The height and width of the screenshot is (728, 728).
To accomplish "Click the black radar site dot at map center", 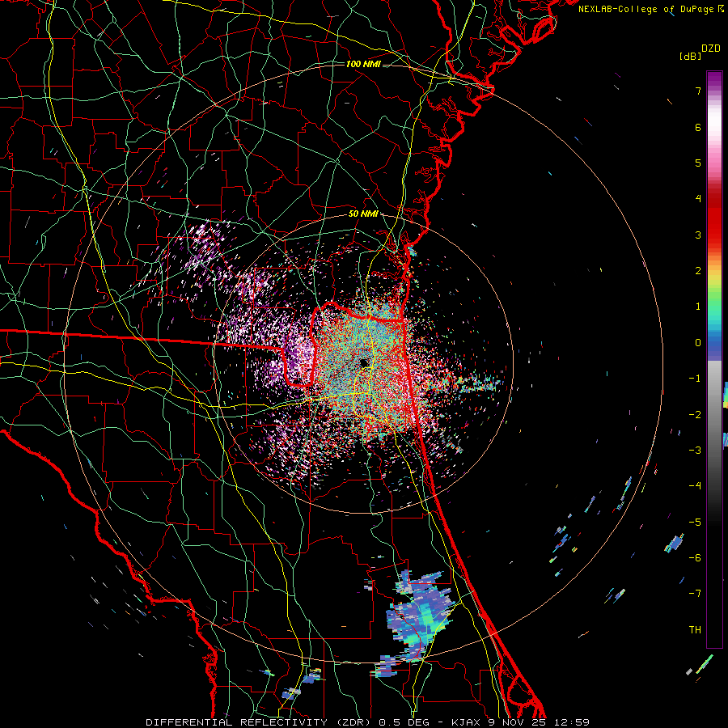I will click(x=364, y=362).
